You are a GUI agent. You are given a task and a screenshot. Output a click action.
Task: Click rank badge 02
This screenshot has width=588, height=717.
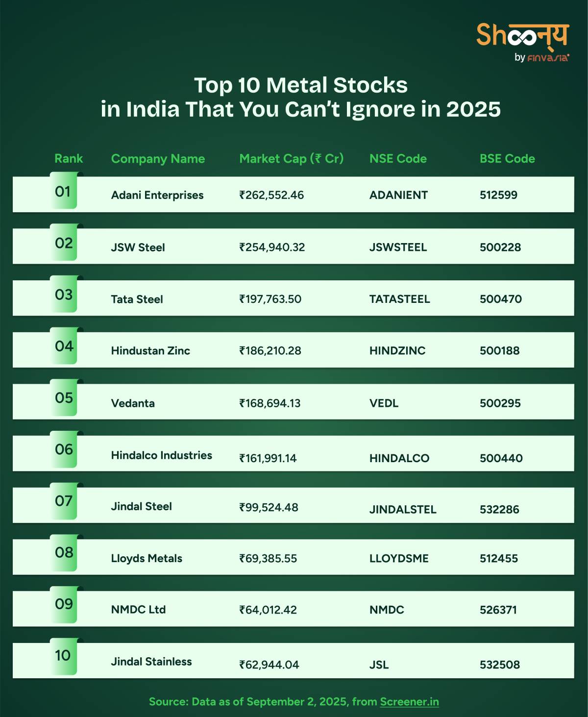coord(63,243)
